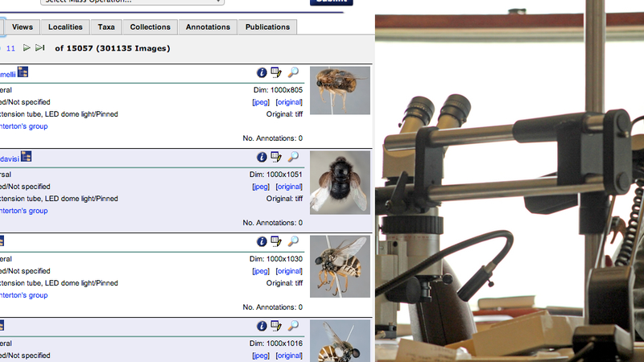
Task: Click 'Dim: 1000x1030' text
Action: [x=276, y=259]
